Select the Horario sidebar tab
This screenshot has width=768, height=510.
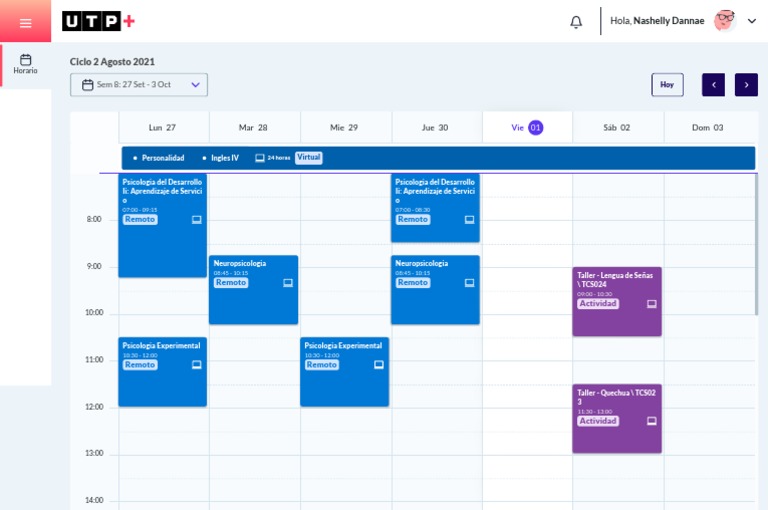25,64
